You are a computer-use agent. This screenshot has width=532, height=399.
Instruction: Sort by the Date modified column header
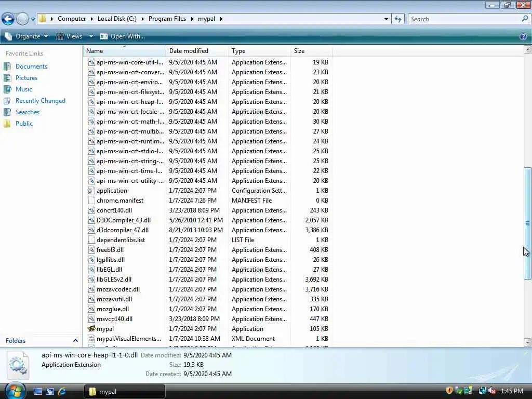click(197, 51)
